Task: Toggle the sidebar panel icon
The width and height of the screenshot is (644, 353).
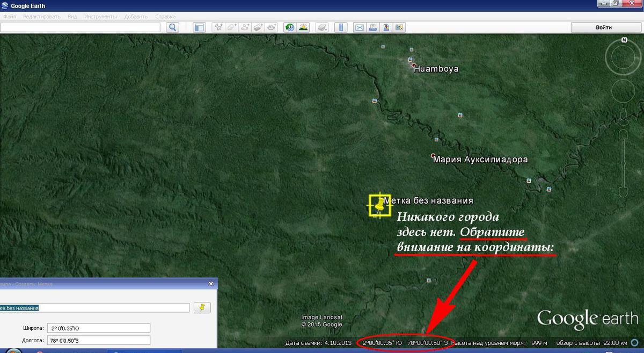Action: (199, 27)
